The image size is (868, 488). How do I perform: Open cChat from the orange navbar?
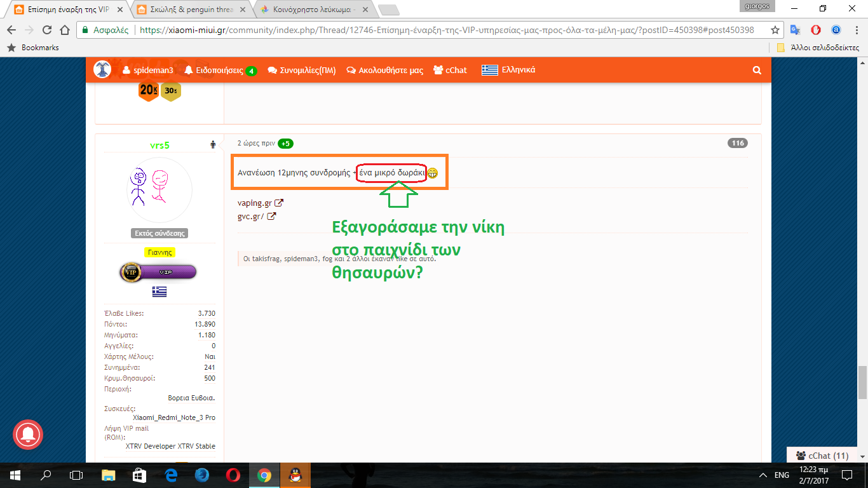pyautogui.click(x=450, y=71)
